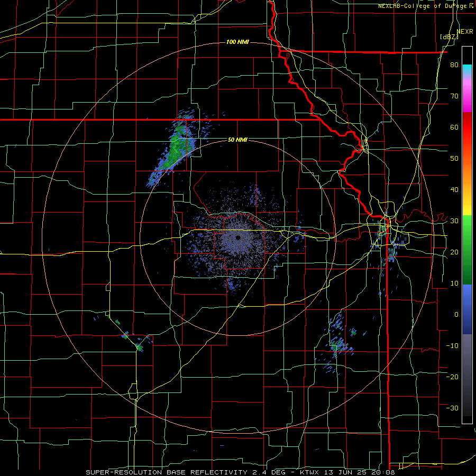This screenshot has height=476, width=476.
Task: Click the 40 dBZ scale label
Action: [454, 190]
